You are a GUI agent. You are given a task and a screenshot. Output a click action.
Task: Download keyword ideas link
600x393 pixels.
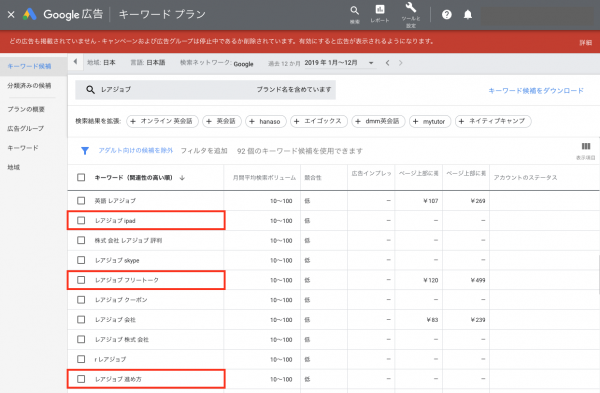536,91
